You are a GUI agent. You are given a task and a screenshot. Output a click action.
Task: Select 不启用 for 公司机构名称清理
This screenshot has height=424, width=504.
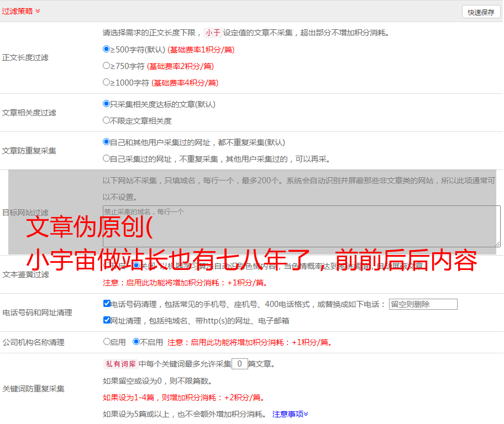point(136,342)
